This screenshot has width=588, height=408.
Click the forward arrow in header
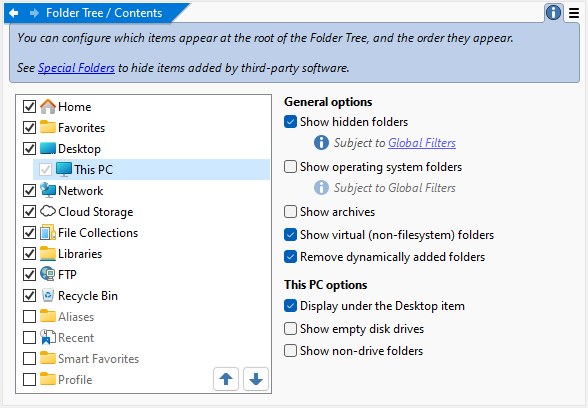pyautogui.click(x=34, y=13)
